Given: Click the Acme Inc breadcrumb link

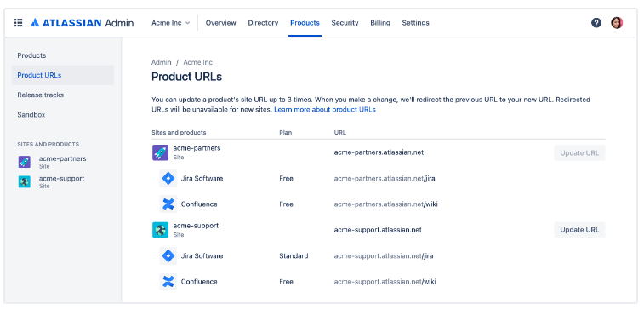Looking at the screenshot, I should pyautogui.click(x=198, y=62).
